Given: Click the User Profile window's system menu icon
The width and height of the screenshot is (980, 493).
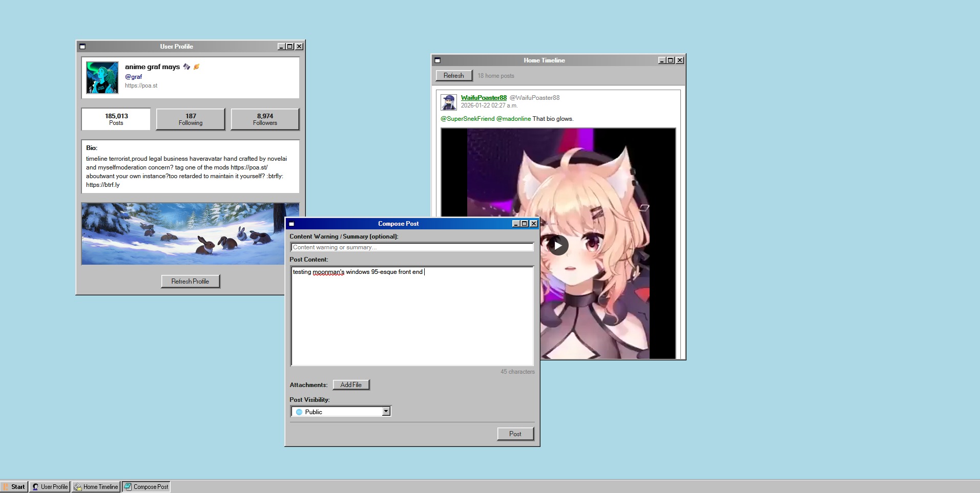Looking at the screenshot, I should pyautogui.click(x=82, y=46).
